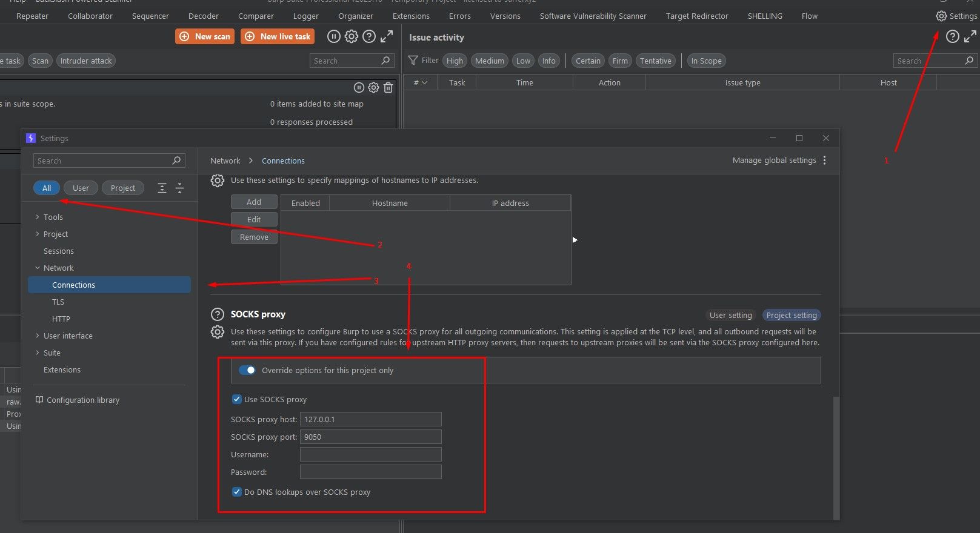The image size is (980, 533).
Task: Pause tasks with dashboard pause icon near New live task
Action: pyautogui.click(x=333, y=37)
